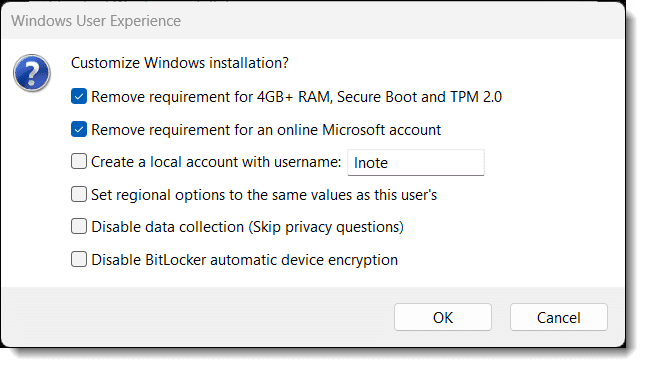This screenshot has width=646, height=368.
Task: Click the 'online Microsoft account' label text
Action: click(x=359, y=130)
